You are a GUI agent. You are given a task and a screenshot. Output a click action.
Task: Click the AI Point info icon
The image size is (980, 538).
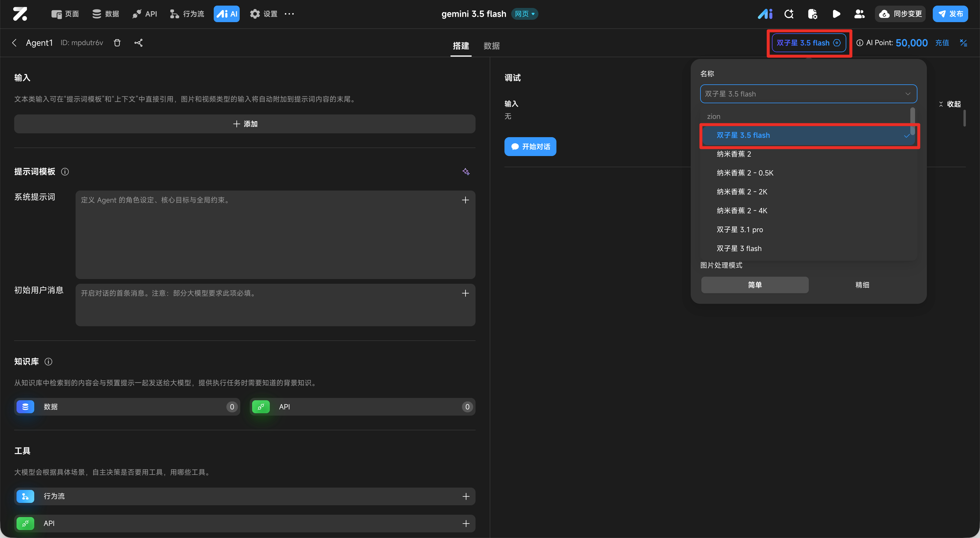(x=860, y=42)
